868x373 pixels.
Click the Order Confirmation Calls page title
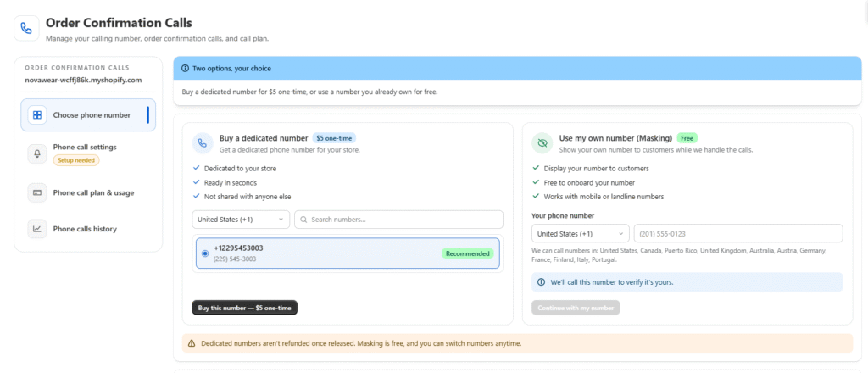pyautogui.click(x=119, y=23)
